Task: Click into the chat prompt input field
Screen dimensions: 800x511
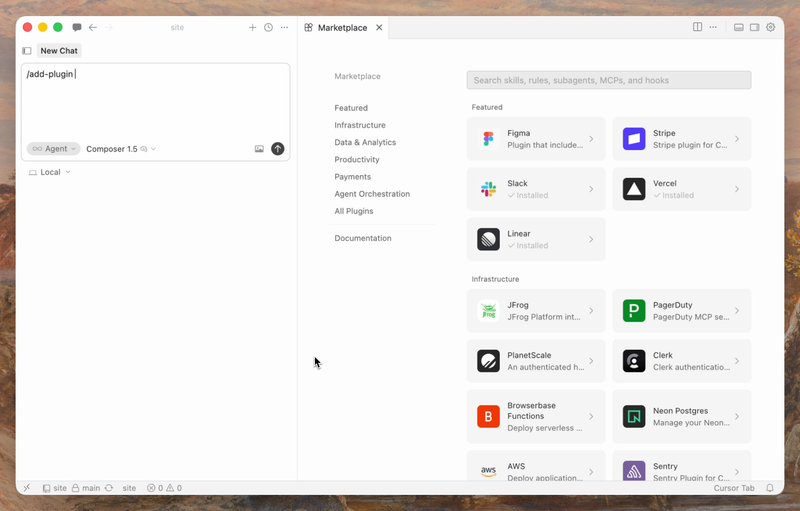Action: 156,102
